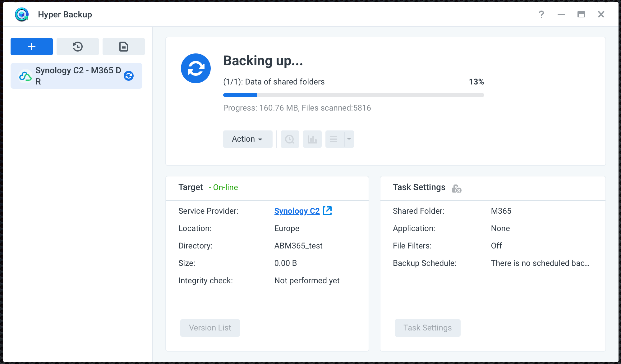
Task: Click the 'Not performed yet' integrity value
Action: pos(307,280)
